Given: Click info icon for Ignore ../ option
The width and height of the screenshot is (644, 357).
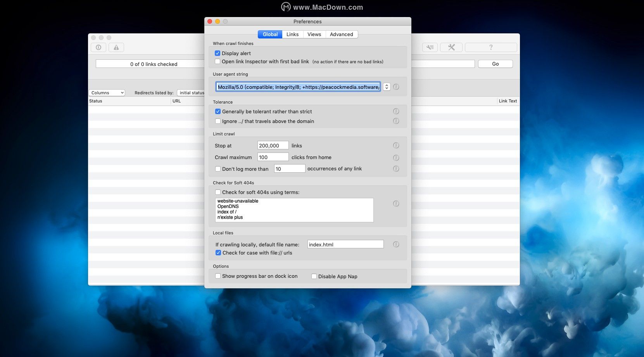Looking at the screenshot, I should [396, 121].
